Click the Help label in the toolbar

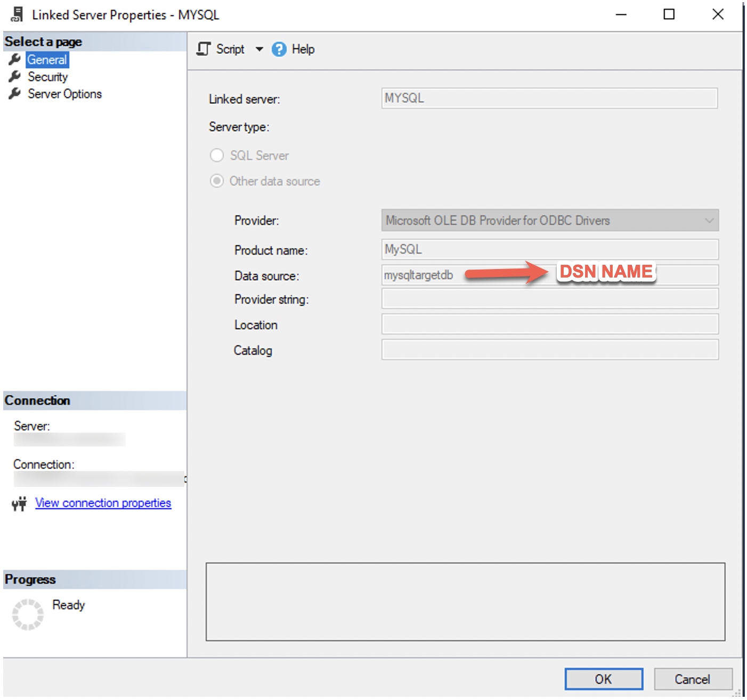pos(303,49)
